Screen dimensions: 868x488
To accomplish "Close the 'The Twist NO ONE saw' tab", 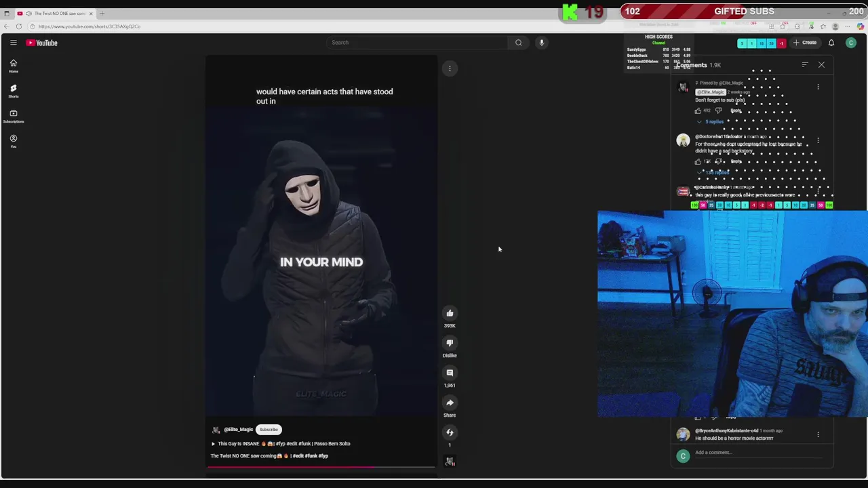I will tap(90, 14).
